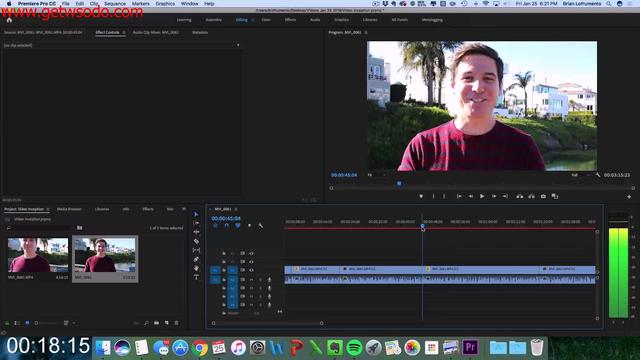Screen dimensions: 640x360
Task: Switch to Media Browser tab
Action: [x=69, y=209]
